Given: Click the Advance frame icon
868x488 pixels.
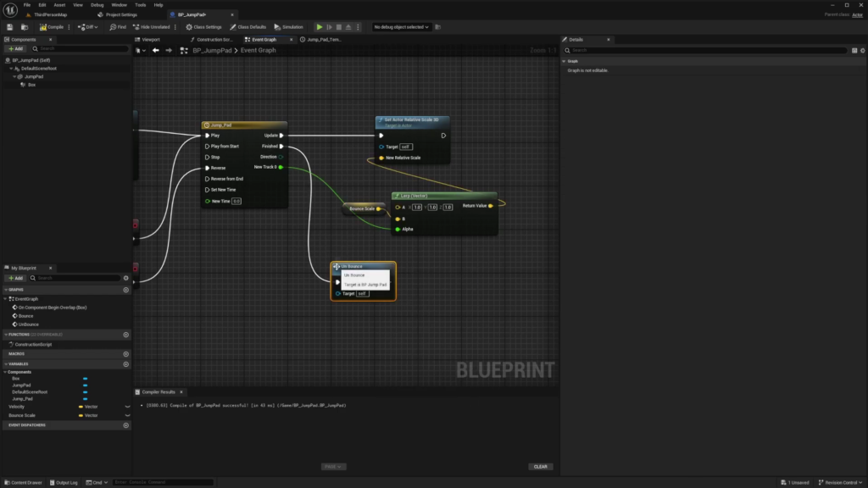Looking at the screenshot, I should pos(330,26).
